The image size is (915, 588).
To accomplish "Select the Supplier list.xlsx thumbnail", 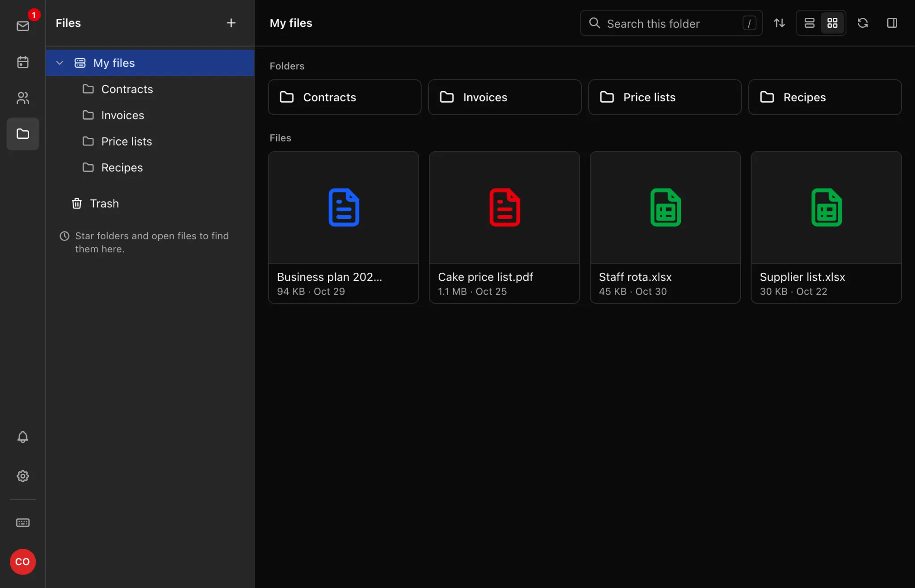I will [826, 208].
